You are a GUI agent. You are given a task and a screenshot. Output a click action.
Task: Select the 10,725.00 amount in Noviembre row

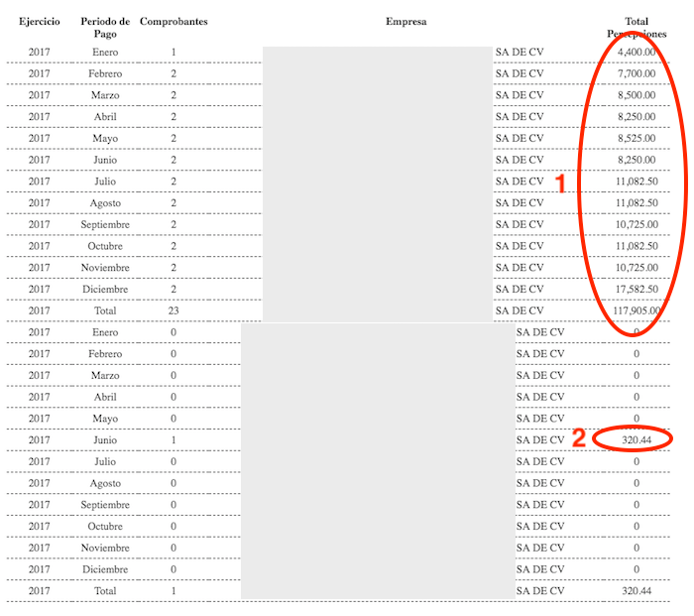(x=636, y=268)
